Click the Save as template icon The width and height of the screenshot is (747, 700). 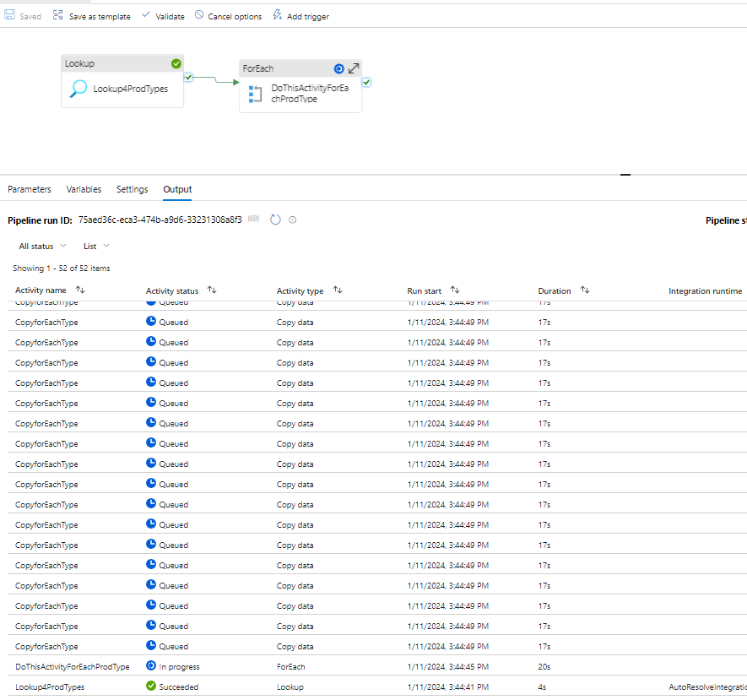58,16
